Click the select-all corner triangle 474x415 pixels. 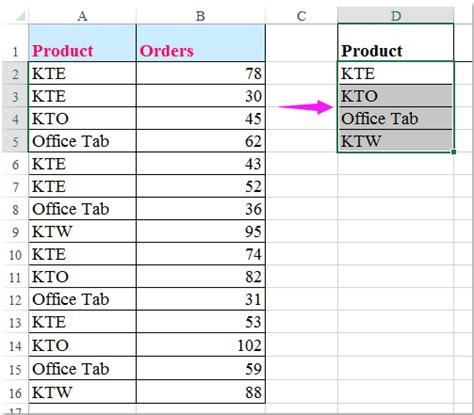coord(21,16)
